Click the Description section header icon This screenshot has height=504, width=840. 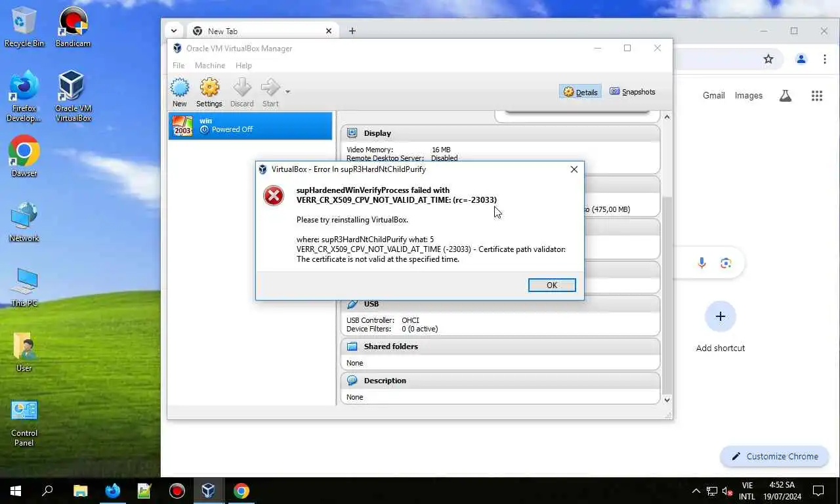[x=352, y=381]
